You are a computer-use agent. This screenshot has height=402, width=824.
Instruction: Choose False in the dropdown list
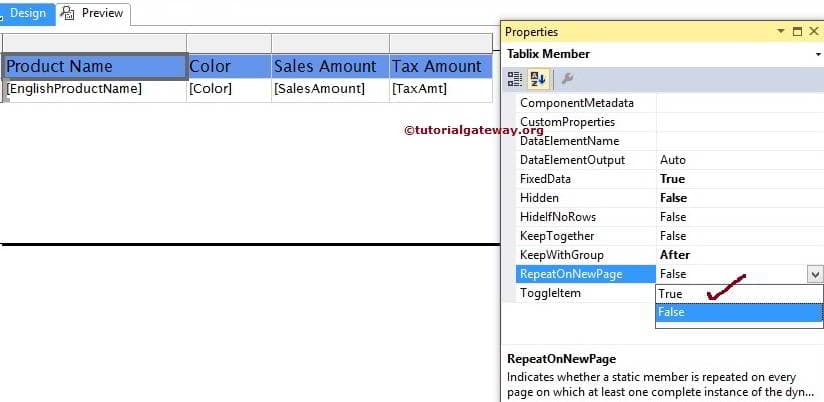point(739,312)
